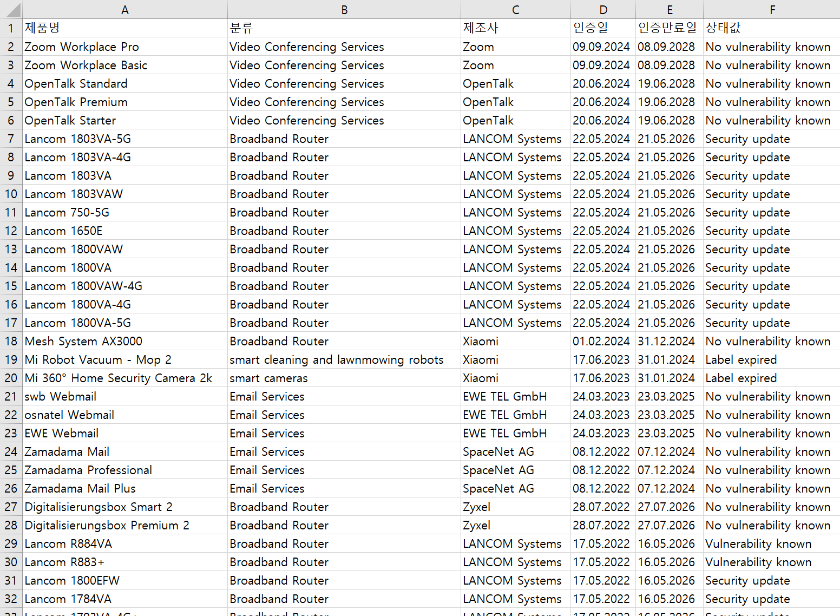Click 'Label expired' status in row 19
This screenshot has height=616, width=840.
[772, 359]
